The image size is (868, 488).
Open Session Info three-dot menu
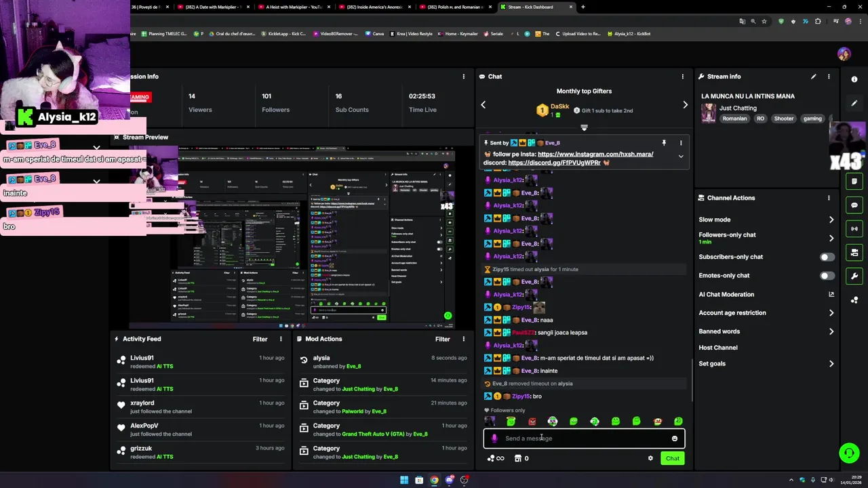click(x=464, y=77)
